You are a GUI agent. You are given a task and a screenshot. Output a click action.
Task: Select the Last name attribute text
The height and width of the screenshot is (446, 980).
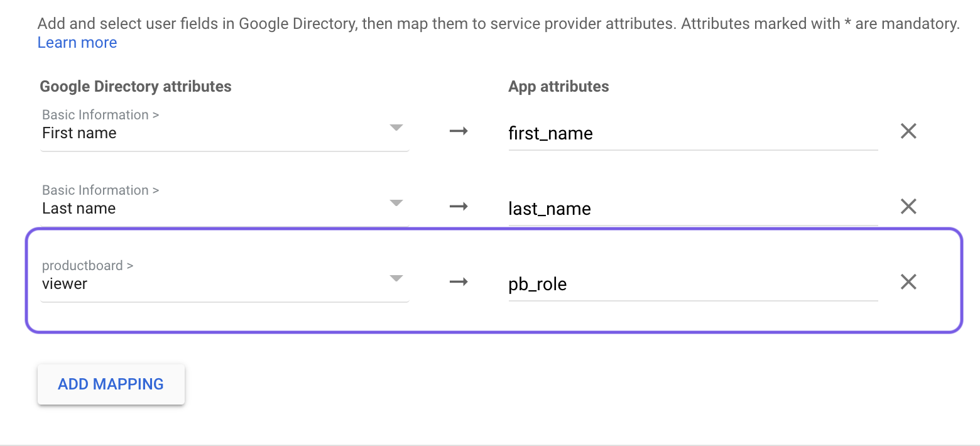(79, 209)
